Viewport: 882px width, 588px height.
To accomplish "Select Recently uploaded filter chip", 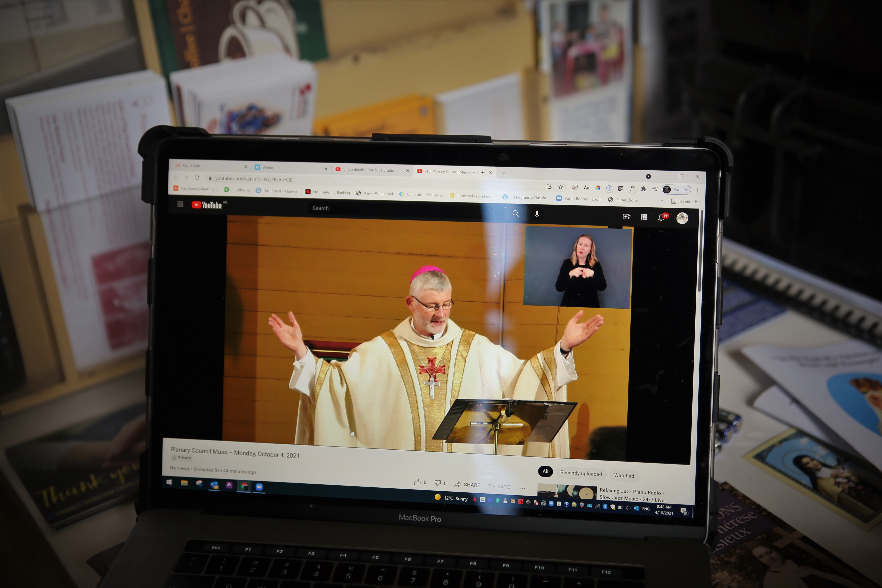I will pos(581,473).
